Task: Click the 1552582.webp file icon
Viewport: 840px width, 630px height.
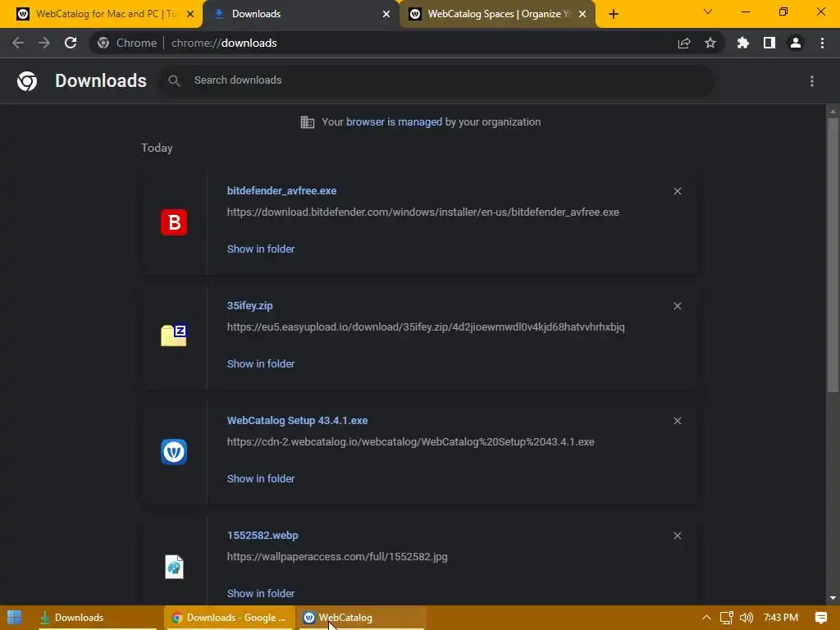Action: pyautogui.click(x=174, y=567)
